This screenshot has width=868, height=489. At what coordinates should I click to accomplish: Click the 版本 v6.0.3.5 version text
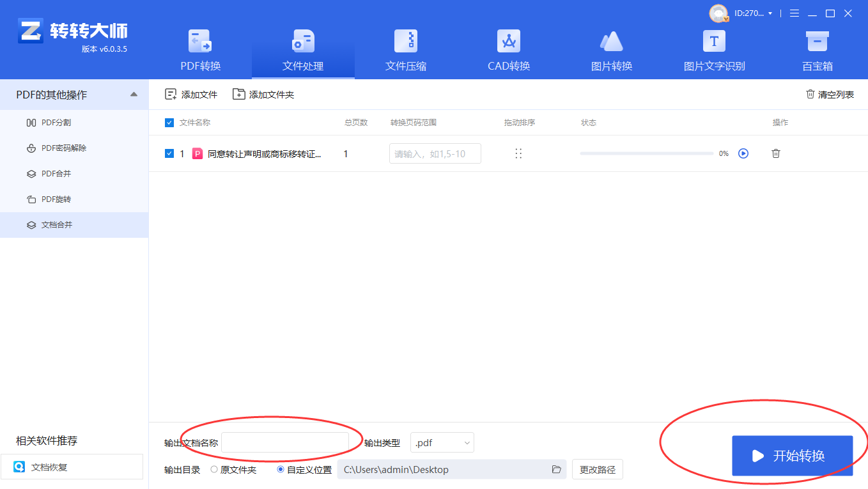(x=104, y=49)
